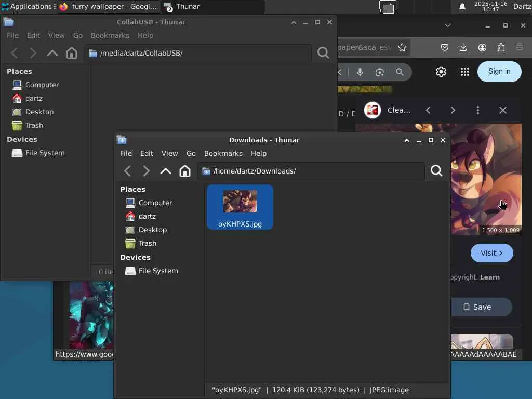Open search in Downloads Thunar window
Image resolution: width=532 pixels, height=399 pixels.
point(436,170)
